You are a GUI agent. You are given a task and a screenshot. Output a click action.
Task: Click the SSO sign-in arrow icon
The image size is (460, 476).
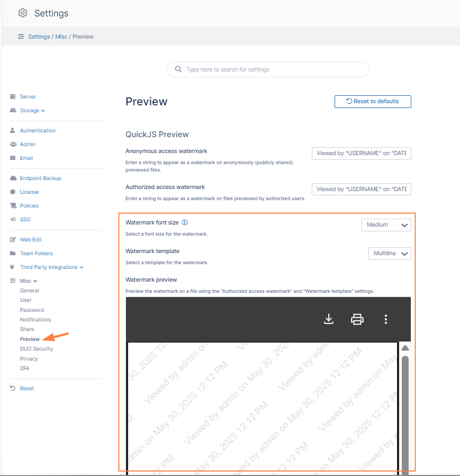13,219
